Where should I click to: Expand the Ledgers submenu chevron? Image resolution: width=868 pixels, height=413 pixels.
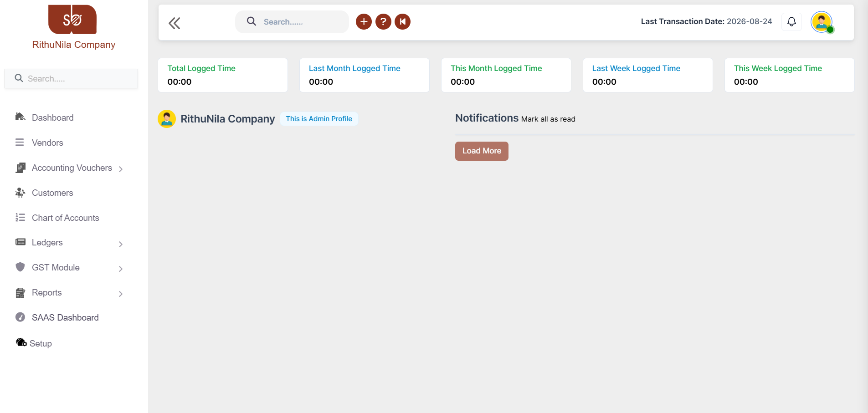point(121,244)
